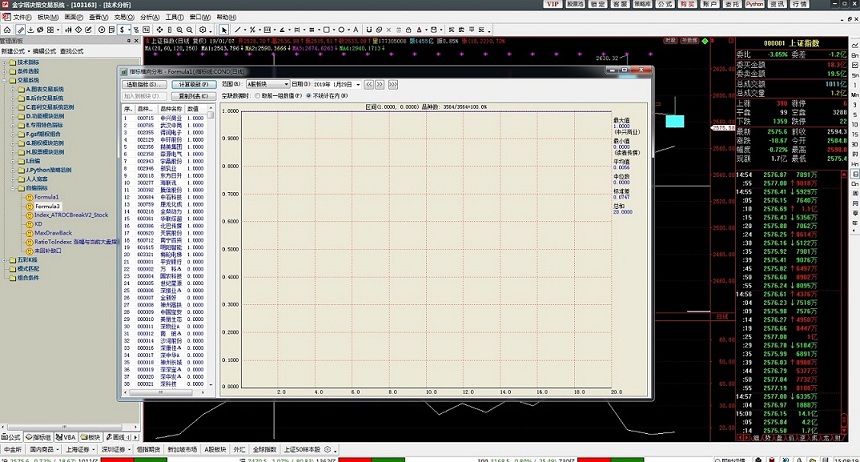
Task: Expand the 五彩K线 tree folder
Action: [5, 260]
